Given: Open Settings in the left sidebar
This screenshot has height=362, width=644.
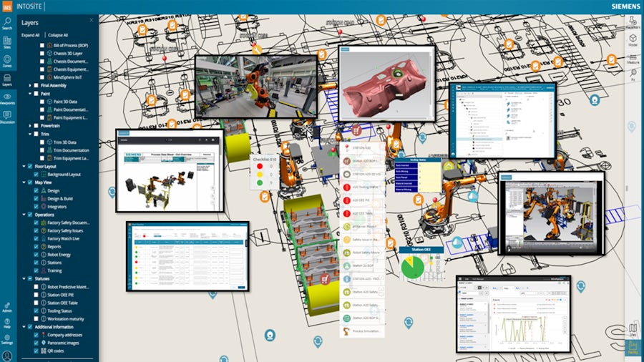Looking at the screenshot, I should tap(7, 339).
